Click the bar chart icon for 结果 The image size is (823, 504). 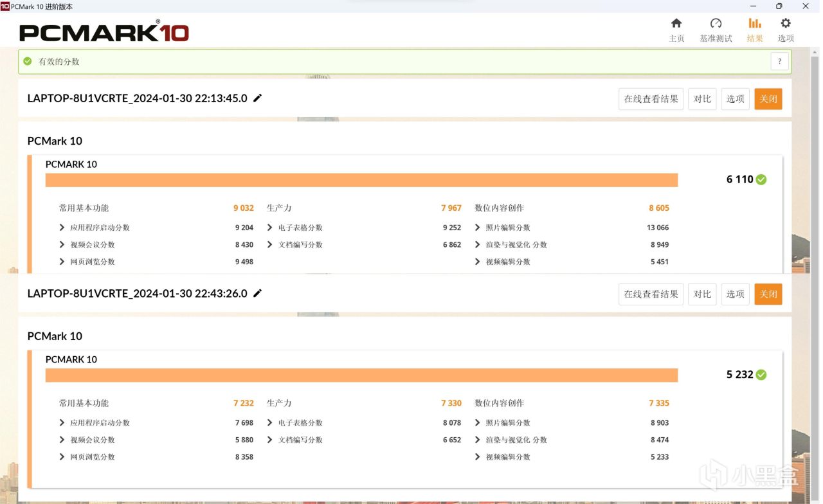pos(755,23)
